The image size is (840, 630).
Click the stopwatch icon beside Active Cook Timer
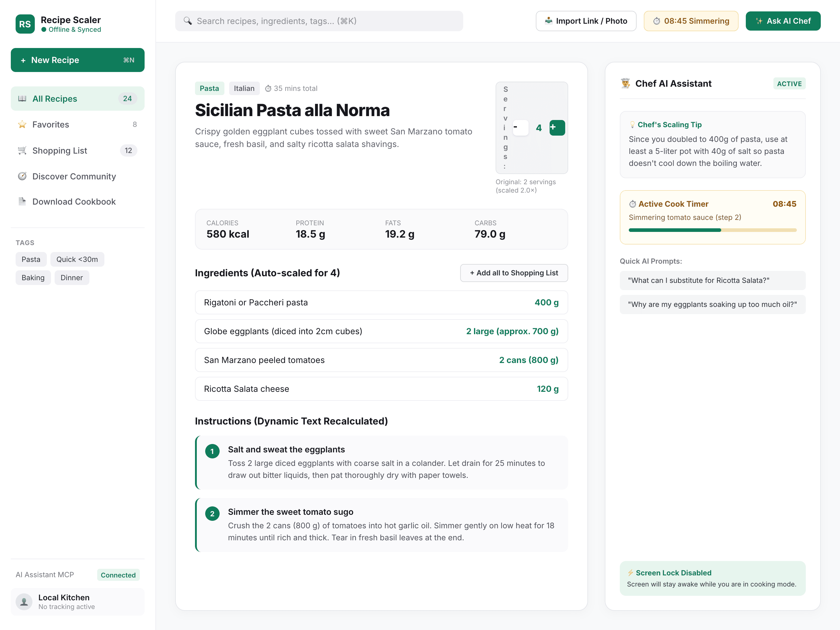coord(633,204)
